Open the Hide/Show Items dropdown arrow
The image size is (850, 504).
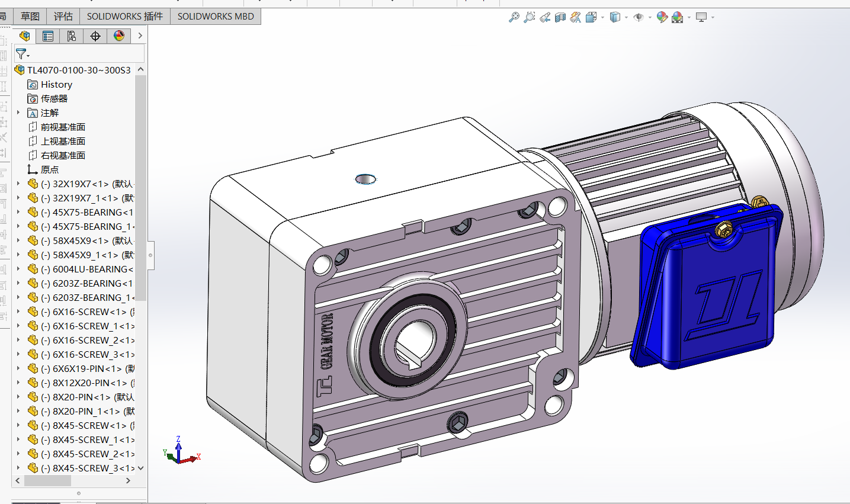pos(650,17)
